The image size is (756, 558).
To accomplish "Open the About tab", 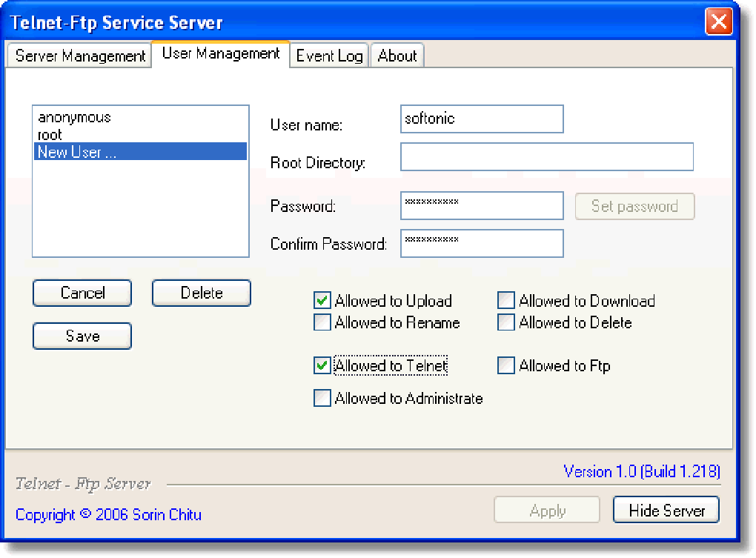I will (x=397, y=55).
